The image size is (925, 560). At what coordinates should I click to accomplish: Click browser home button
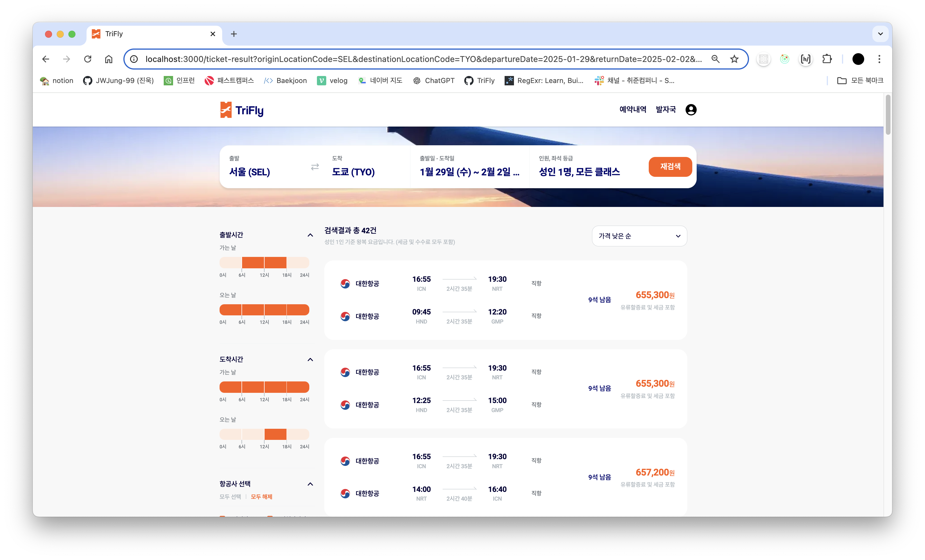coord(108,59)
